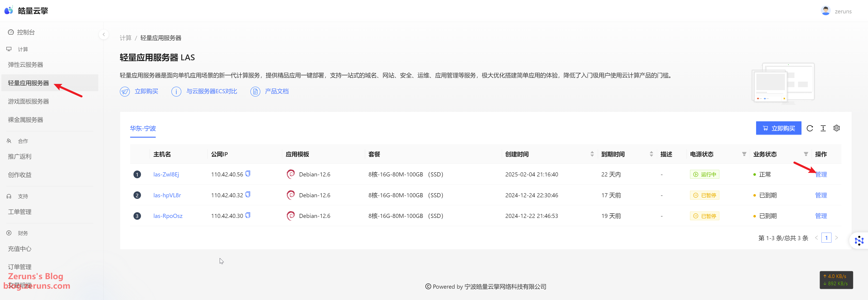Copy IP 110.42.40.30 with the copy icon
Viewport: 868px width, 300px height.
click(248, 215)
